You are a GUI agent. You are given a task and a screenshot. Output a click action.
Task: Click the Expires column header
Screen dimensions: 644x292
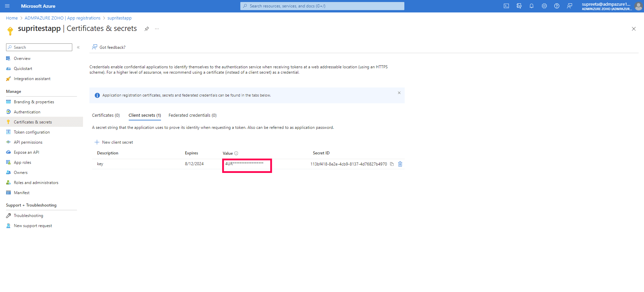click(x=192, y=153)
